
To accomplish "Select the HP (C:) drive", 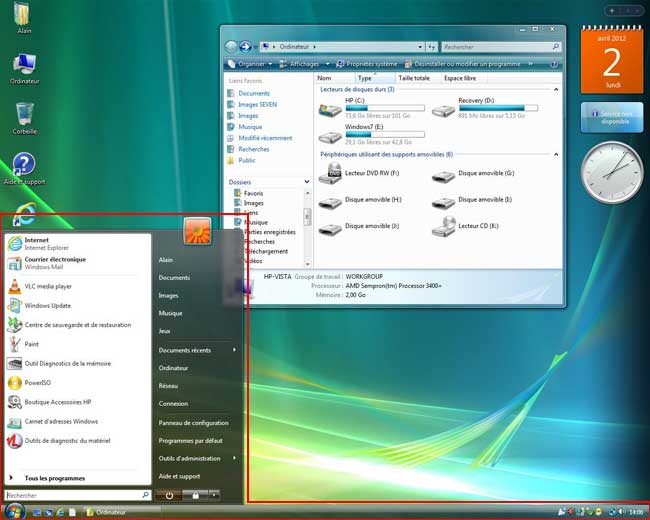I will [x=372, y=108].
